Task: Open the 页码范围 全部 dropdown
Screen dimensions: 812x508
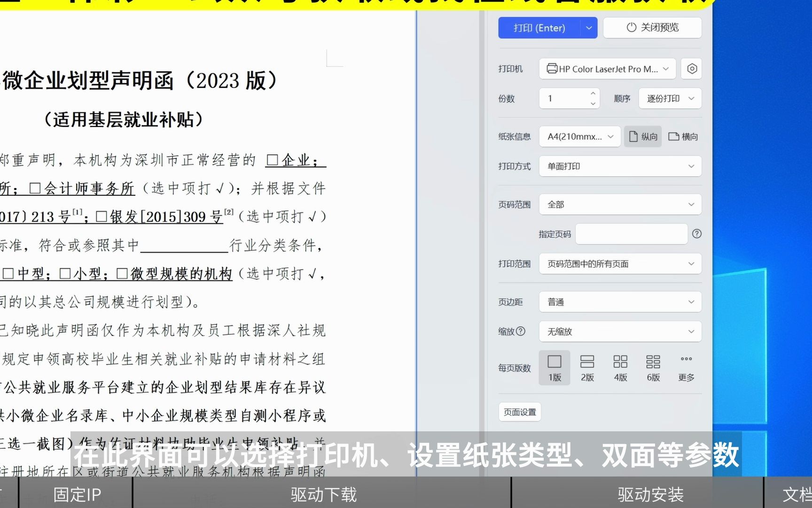Action: point(620,204)
